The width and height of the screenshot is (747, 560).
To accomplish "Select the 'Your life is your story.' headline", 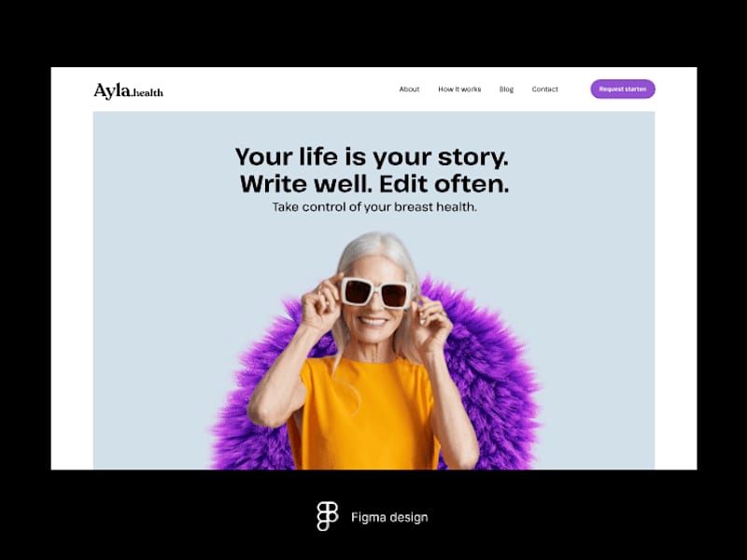I will pos(372,157).
